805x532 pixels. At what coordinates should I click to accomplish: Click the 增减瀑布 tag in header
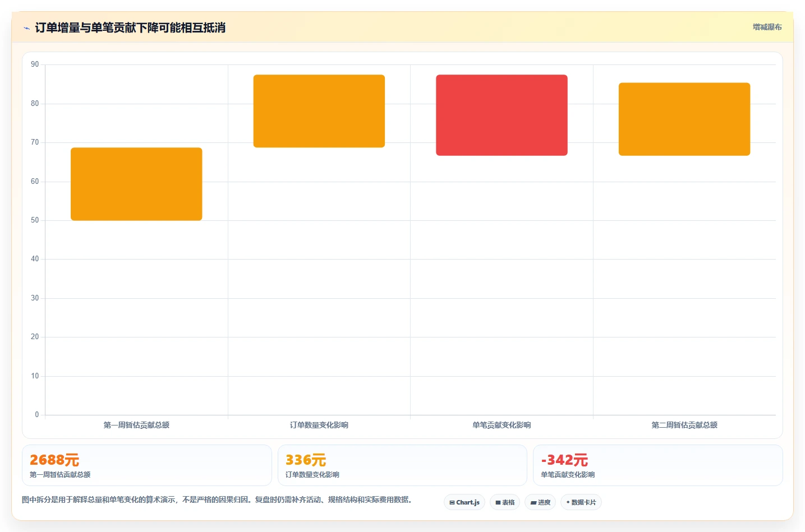(767, 27)
